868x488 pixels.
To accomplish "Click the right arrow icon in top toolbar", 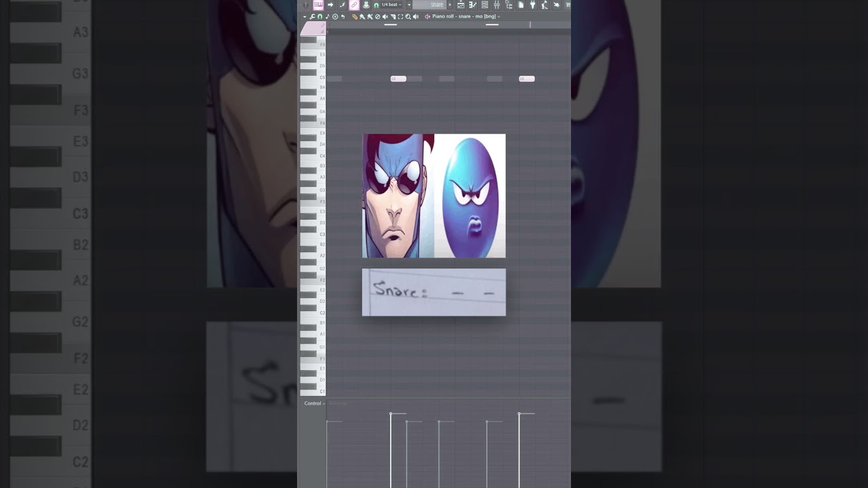I will [330, 5].
